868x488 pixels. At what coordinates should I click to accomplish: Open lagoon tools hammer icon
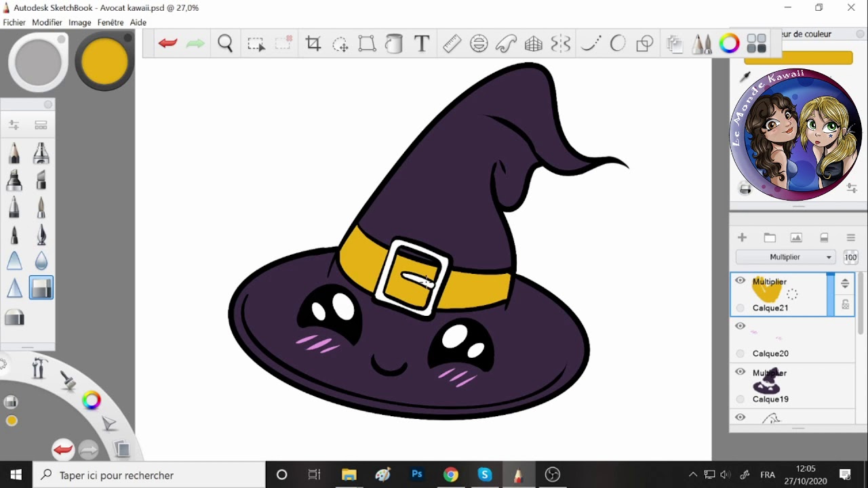pos(39,368)
